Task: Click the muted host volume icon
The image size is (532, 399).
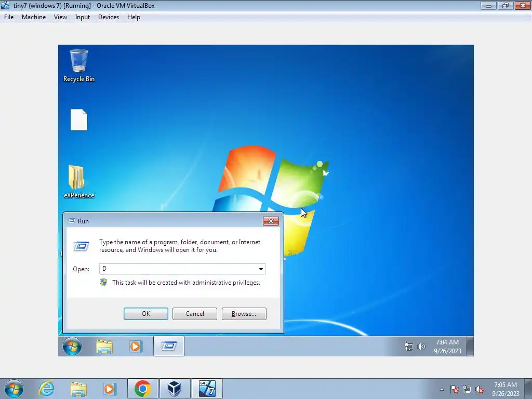Action: pos(480,389)
